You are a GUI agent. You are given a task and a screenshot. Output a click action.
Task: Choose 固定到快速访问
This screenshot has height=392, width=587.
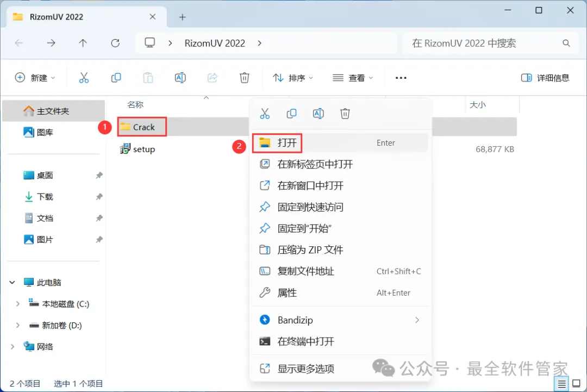coord(340,207)
